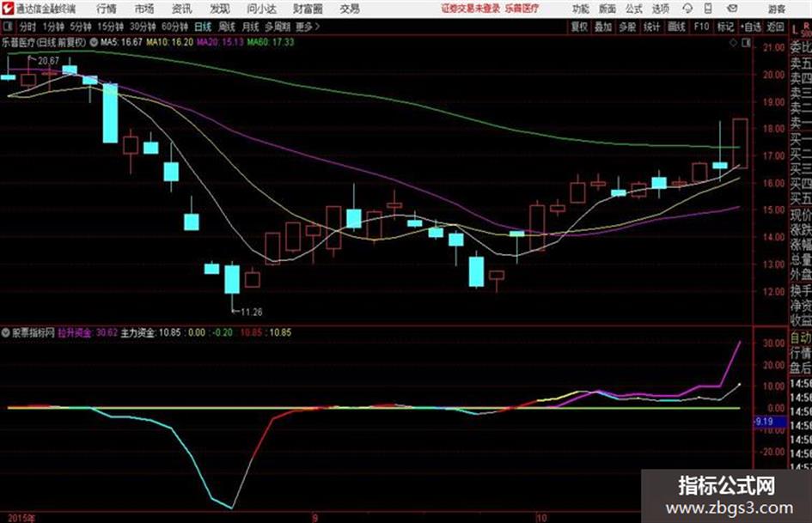This screenshot has height=523, width=812.
Task: Click the 多股 toolbar button
Action: point(627,27)
